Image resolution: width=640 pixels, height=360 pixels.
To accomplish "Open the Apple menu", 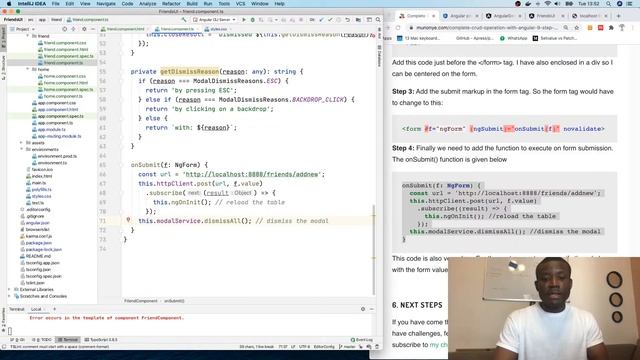I will point(9,4).
